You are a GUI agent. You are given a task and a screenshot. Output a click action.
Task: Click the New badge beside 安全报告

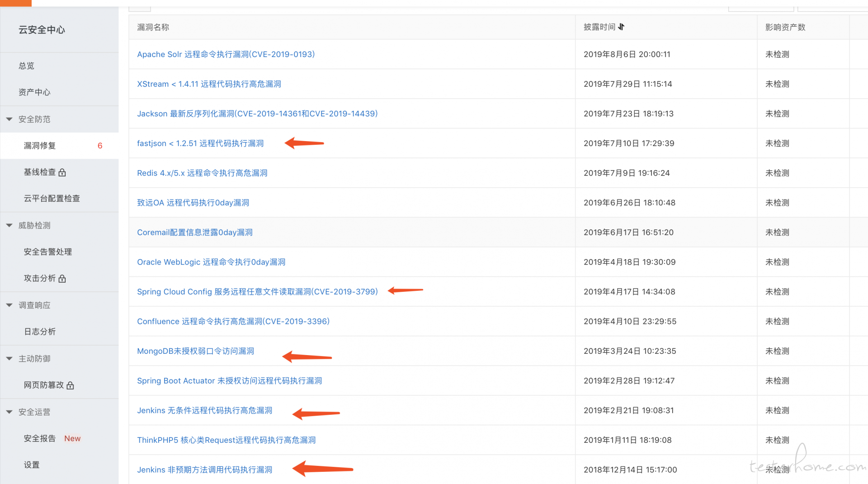tap(72, 438)
